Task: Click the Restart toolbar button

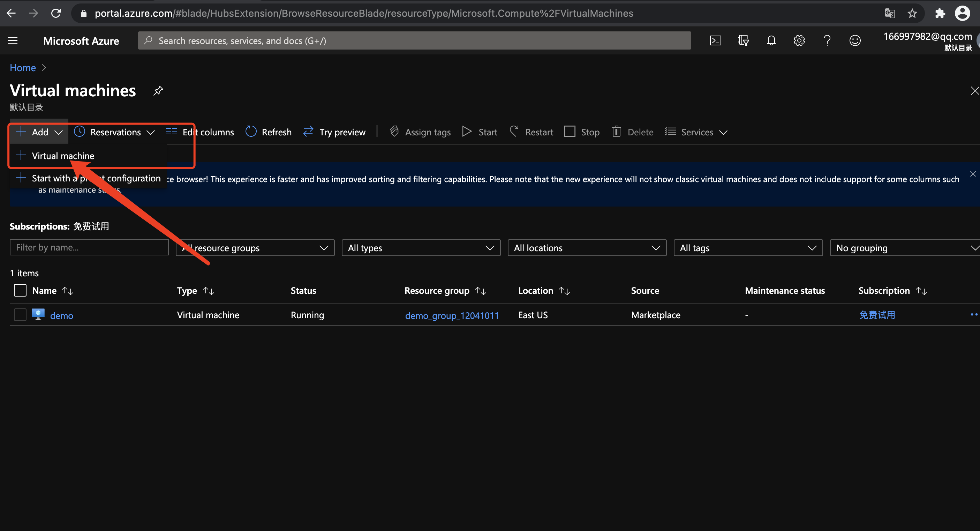Action: (531, 132)
